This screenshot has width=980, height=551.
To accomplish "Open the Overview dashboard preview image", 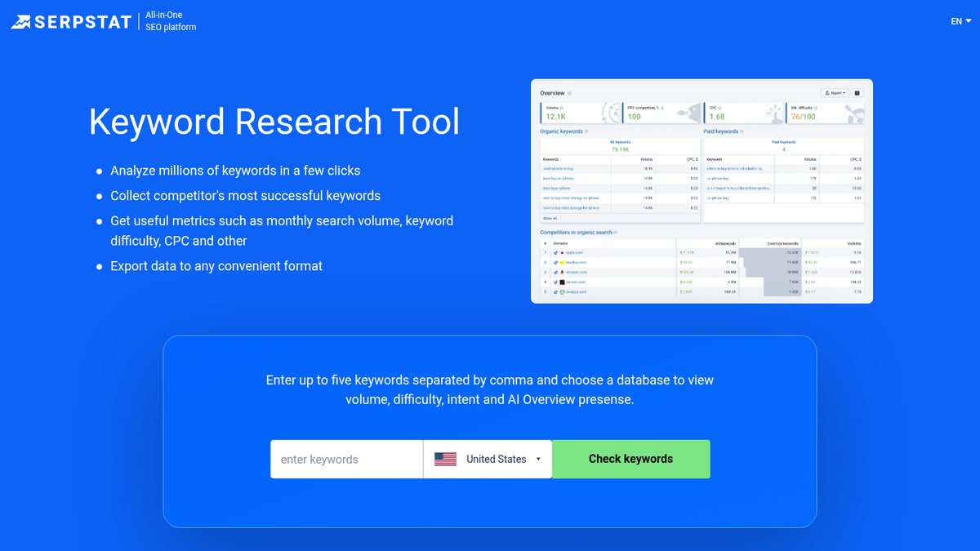I will [x=702, y=191].
